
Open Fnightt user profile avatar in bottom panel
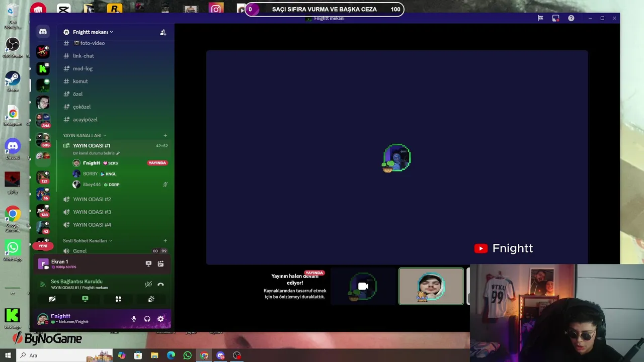point(43,319)
